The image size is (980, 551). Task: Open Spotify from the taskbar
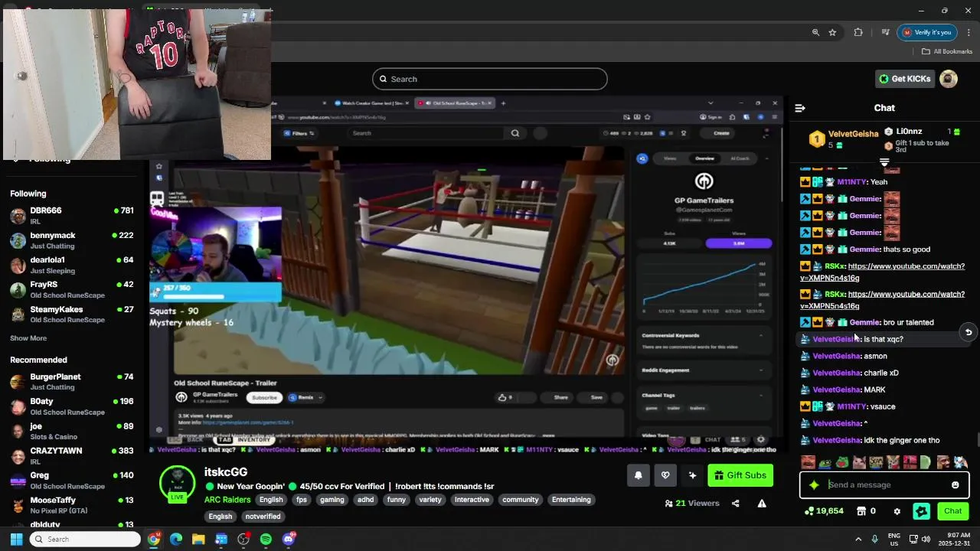pos(266,540)
